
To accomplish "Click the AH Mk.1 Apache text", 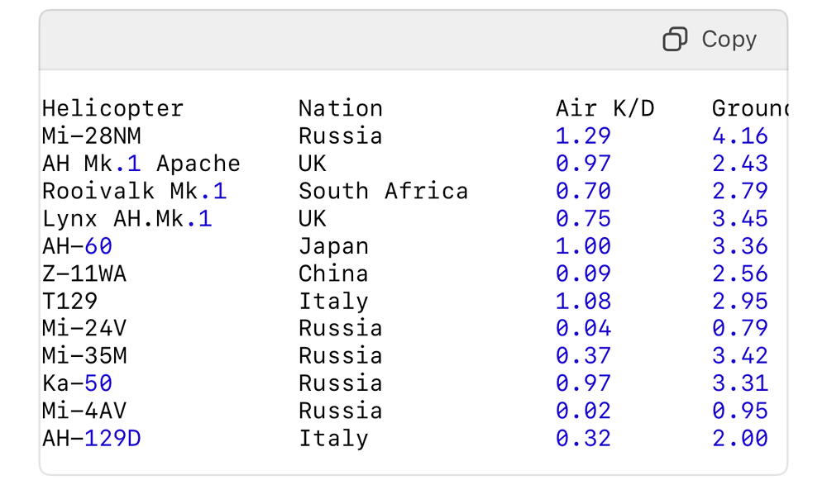I will pos(141,164).
